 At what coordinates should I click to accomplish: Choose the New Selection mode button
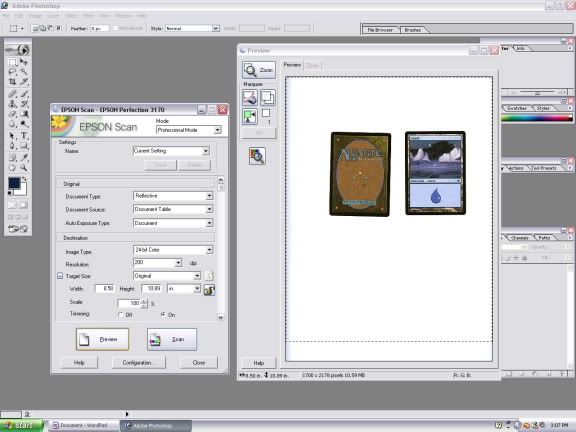click(x=35, y=28)
